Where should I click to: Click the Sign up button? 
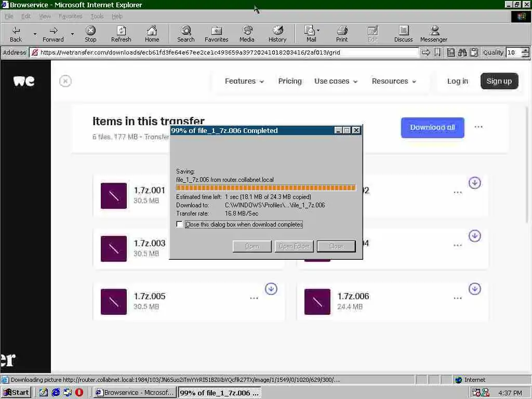pos(499,81)
